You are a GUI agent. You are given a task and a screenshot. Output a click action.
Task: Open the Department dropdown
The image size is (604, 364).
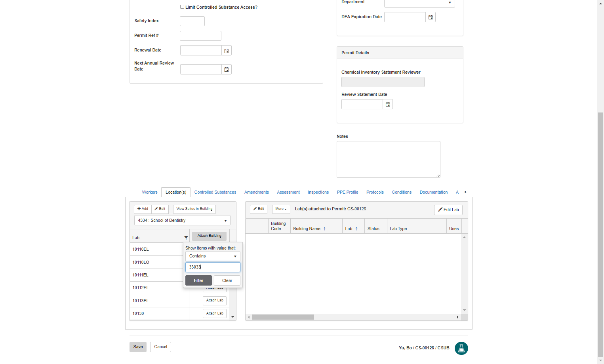click(x=419, y=3)
